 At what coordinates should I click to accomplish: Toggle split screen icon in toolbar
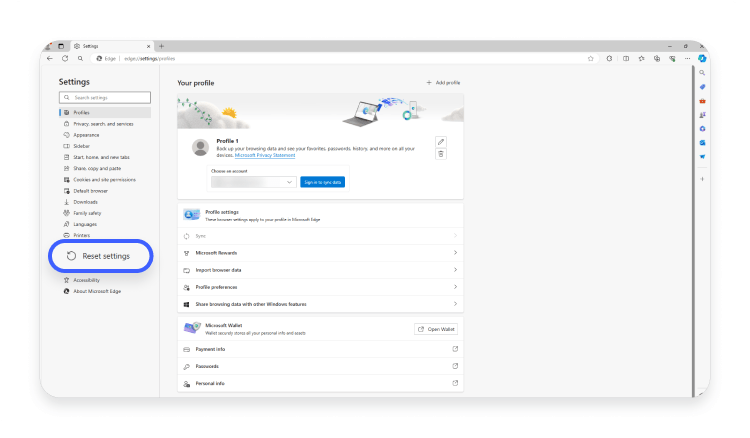(626, 58)
